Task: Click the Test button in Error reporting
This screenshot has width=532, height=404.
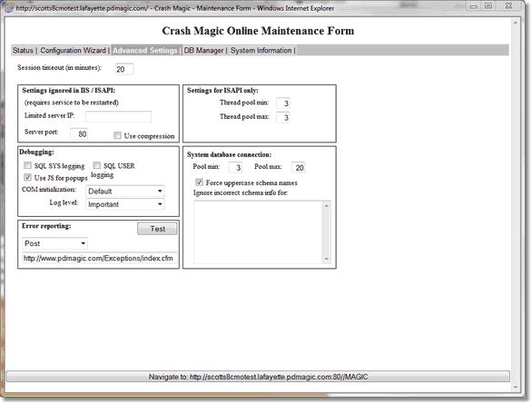Action: 157,229
